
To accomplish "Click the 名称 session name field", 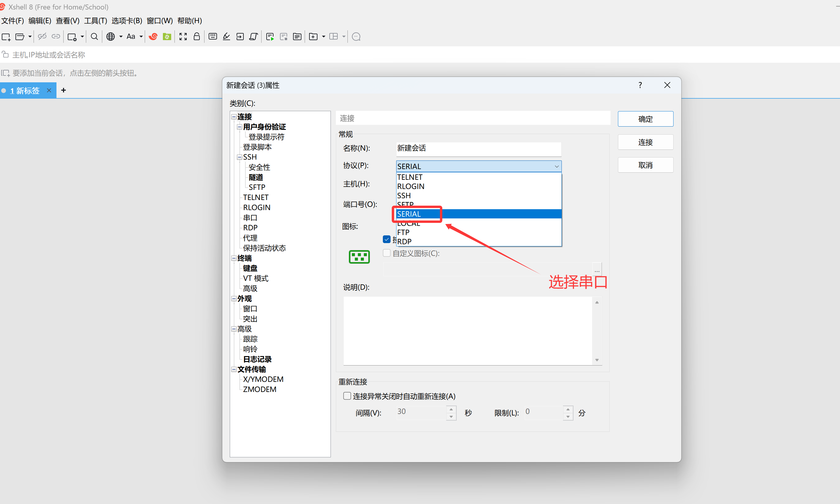I will (x=478, y=148).
